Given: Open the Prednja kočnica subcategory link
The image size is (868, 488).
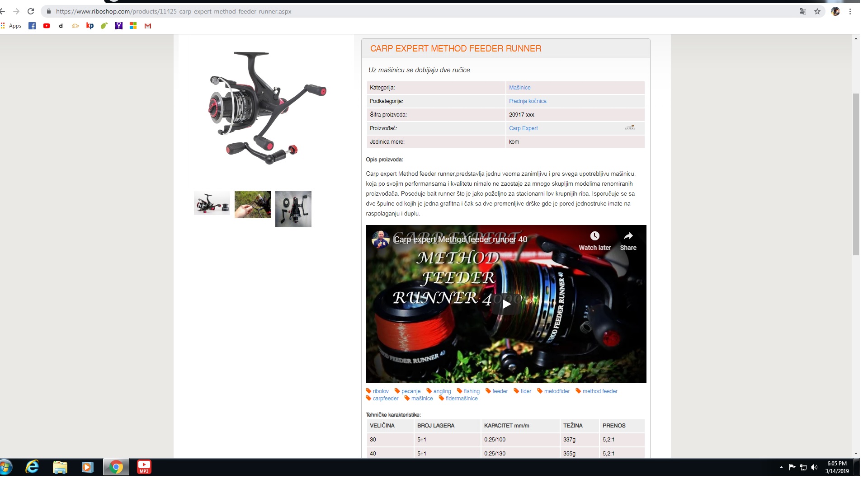Looking at the screenshot, I should click(528, 101).
